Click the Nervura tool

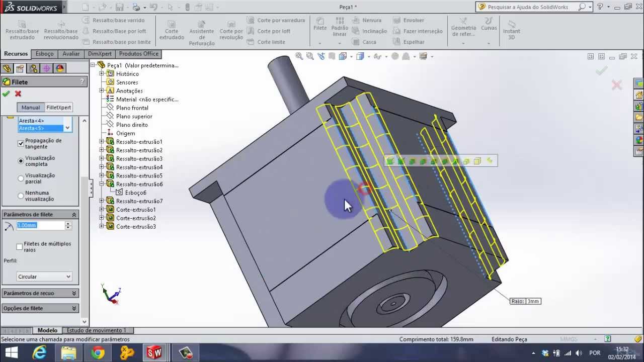coord(367,20)
